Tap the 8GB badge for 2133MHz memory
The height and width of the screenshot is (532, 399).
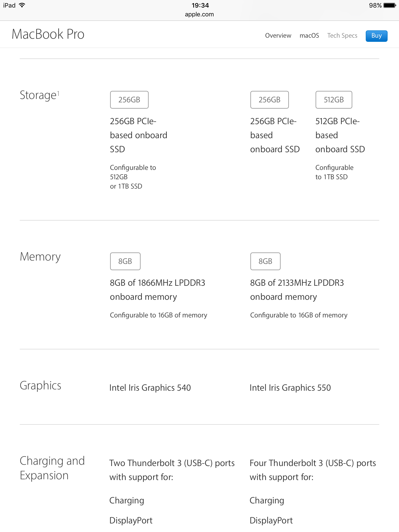click(265, 261)
